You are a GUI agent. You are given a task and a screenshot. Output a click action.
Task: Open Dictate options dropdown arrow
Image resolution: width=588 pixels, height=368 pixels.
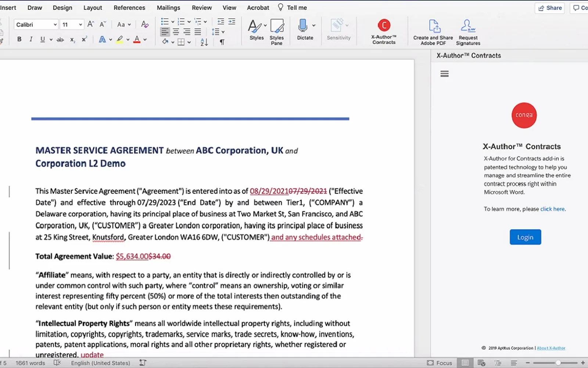click(314, 25)
